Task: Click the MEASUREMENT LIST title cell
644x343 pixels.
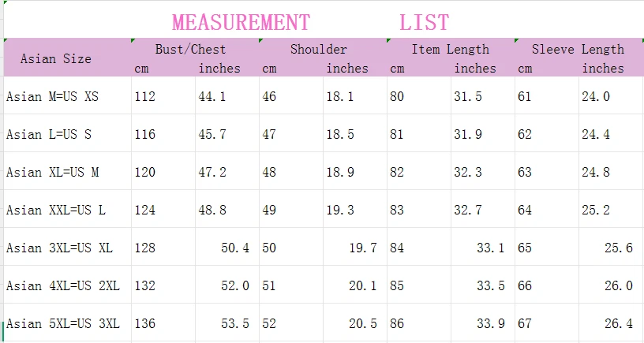Action: pyautogui.click(x=310, y=22)
